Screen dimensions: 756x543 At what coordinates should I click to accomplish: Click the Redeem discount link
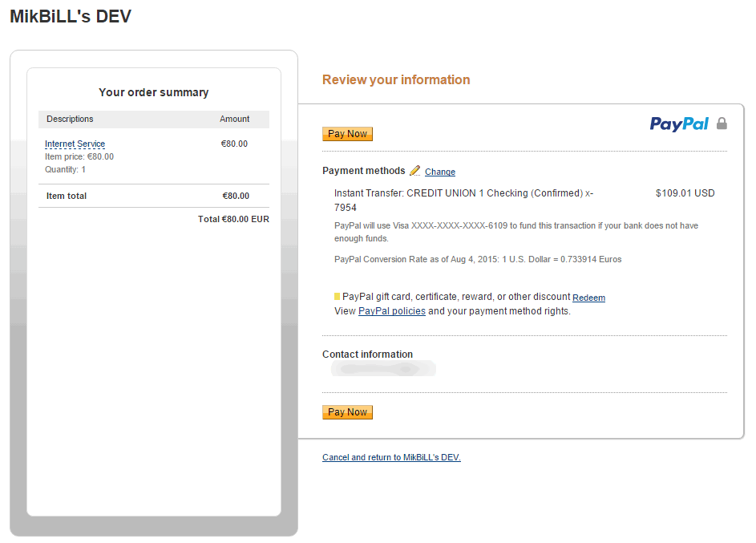click(588, 298)
